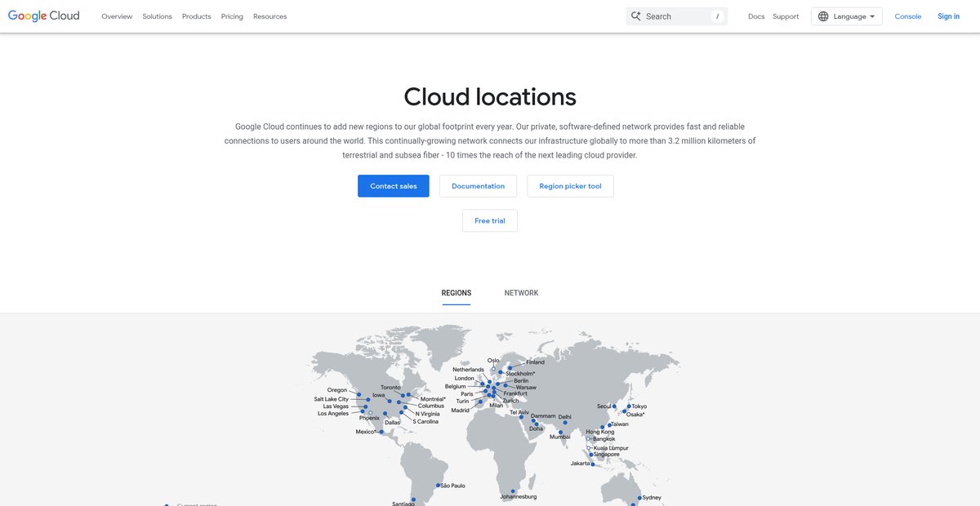Viewport: 980px width, 506px height.
Task: Click the Dammam map label
Action: (543, 416)
